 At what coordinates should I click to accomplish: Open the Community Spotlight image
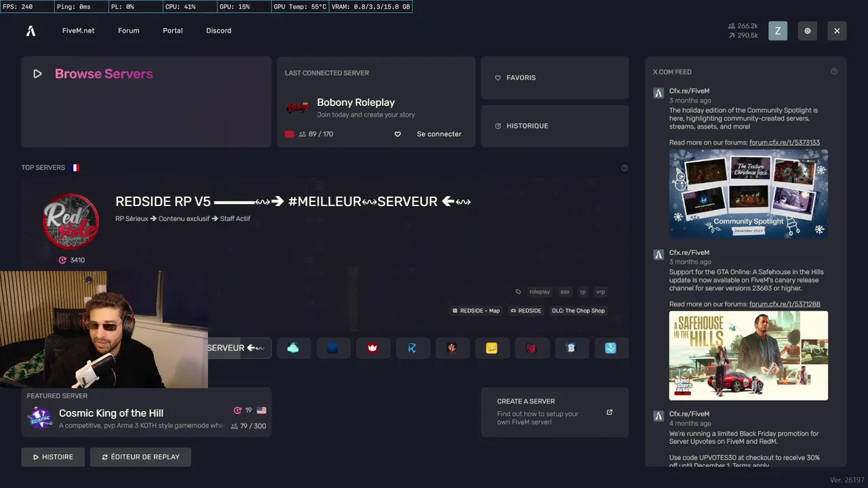click(x=749, y=193)
